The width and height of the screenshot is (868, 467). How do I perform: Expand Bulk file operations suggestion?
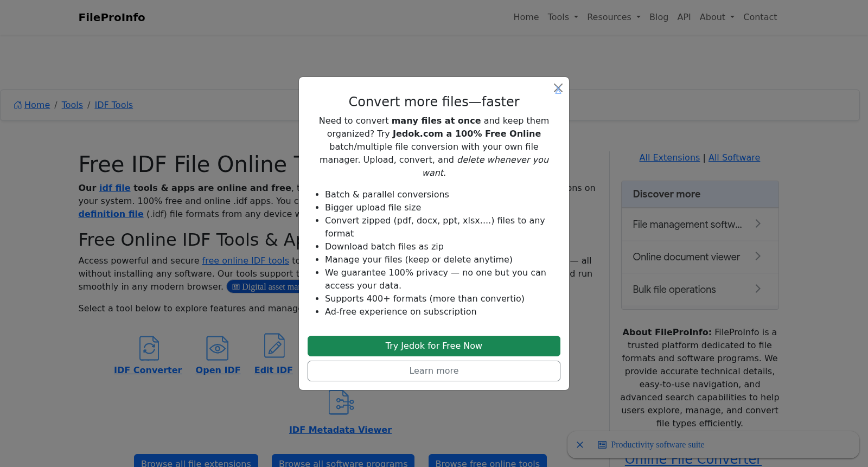pos(700,289)
